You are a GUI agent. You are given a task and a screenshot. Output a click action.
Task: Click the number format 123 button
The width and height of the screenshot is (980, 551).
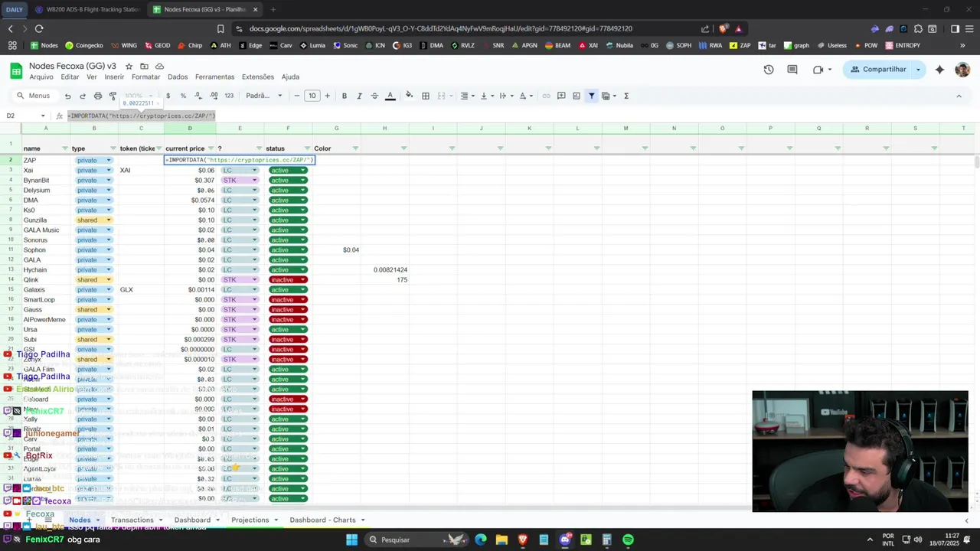tap(229, 96)
